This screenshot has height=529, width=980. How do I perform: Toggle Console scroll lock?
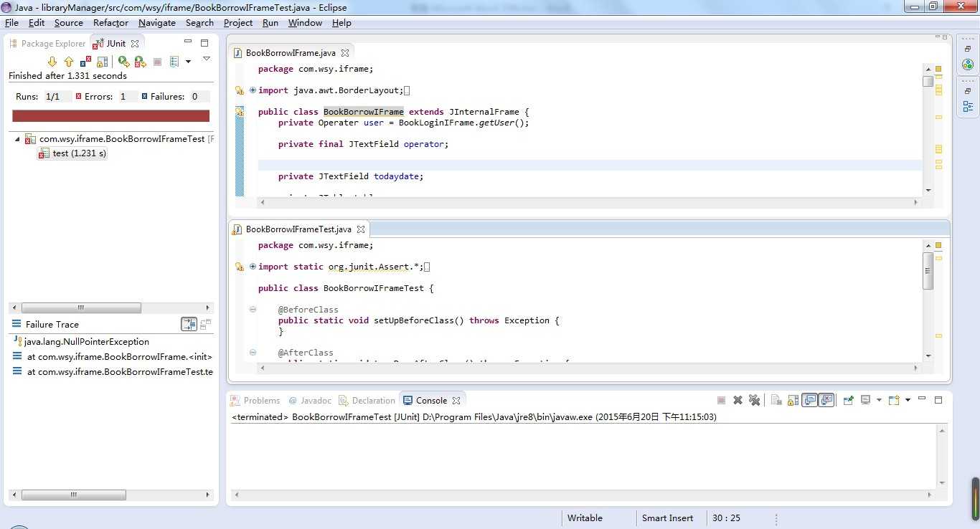(x=793, y=400)
